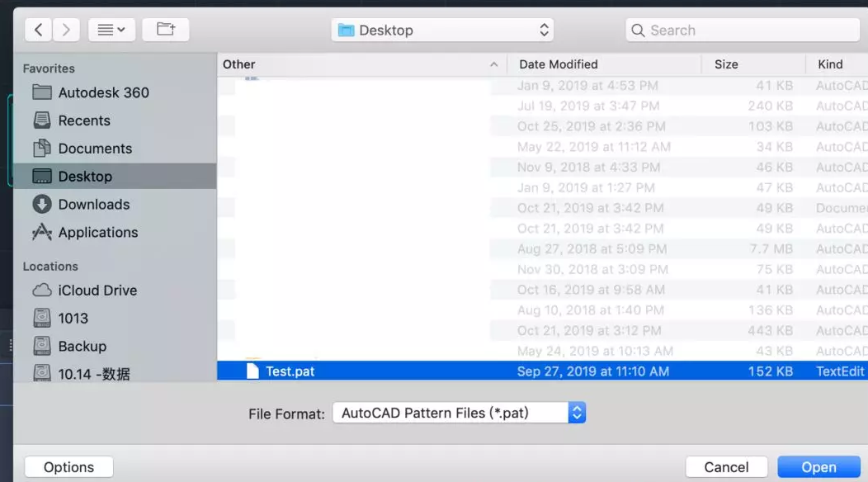
Task: Sort by Size column header
Action: [753, 64]
